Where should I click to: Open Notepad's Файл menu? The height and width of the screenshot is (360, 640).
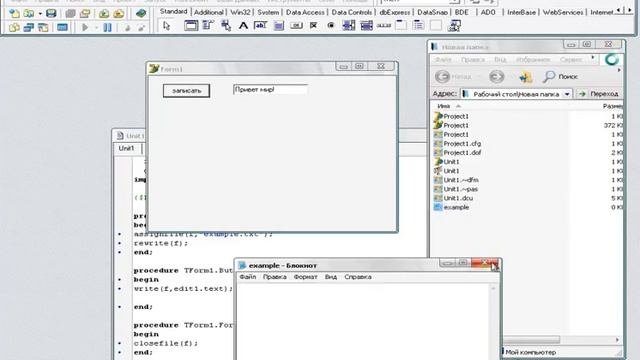[248, 277]
